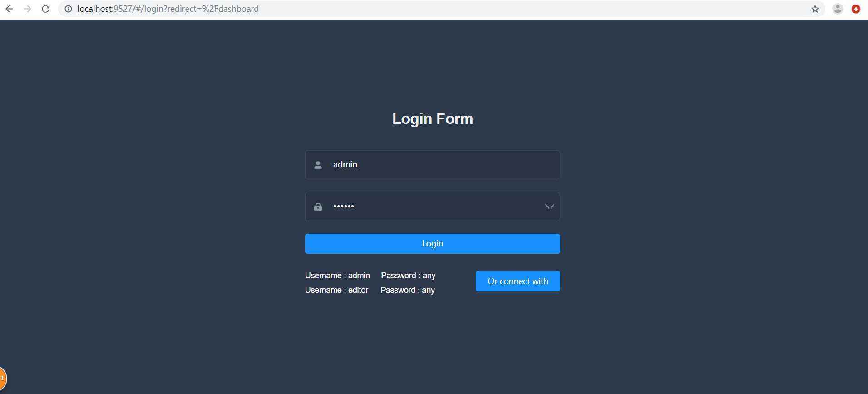
Task: Bookmark this page with the star icon
Action: click(x=815, y=9)
